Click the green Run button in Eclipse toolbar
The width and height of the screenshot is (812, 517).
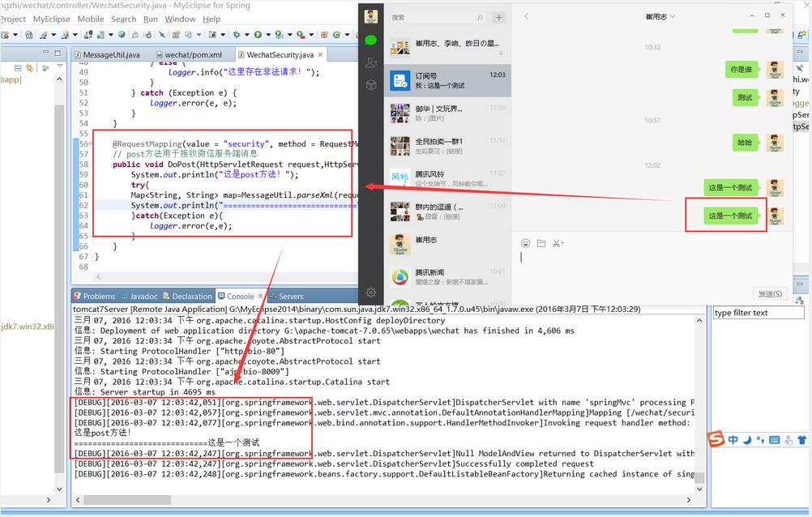coord(258,35)
